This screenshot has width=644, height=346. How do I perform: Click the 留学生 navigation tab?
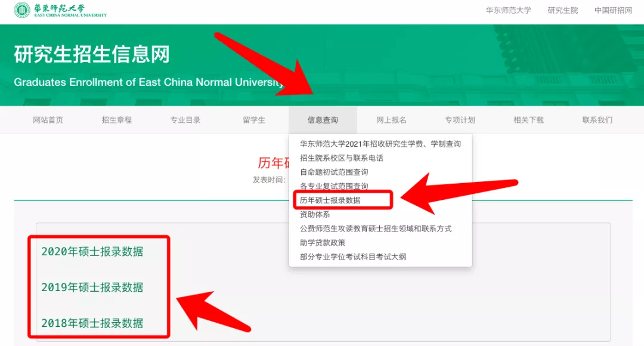(x=254, y=119)
